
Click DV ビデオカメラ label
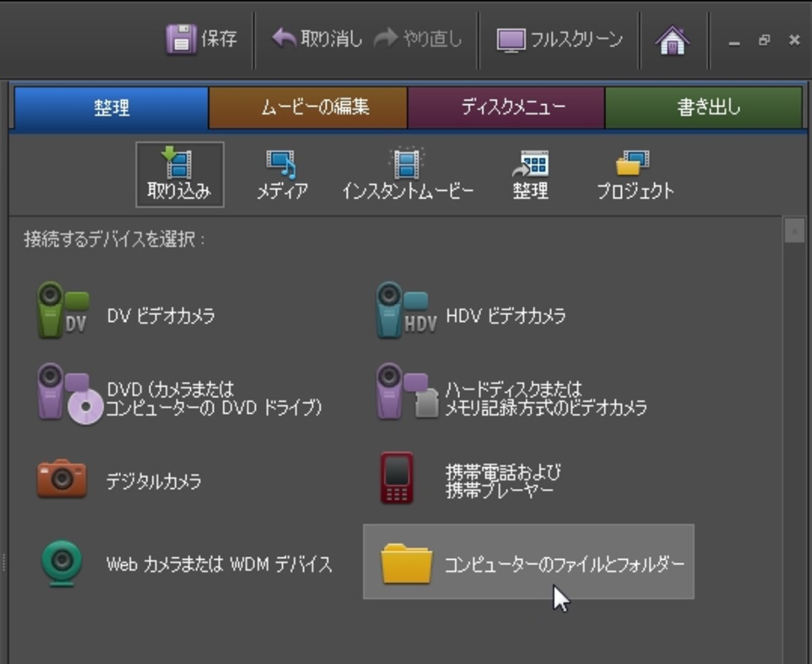click(161, 315)
